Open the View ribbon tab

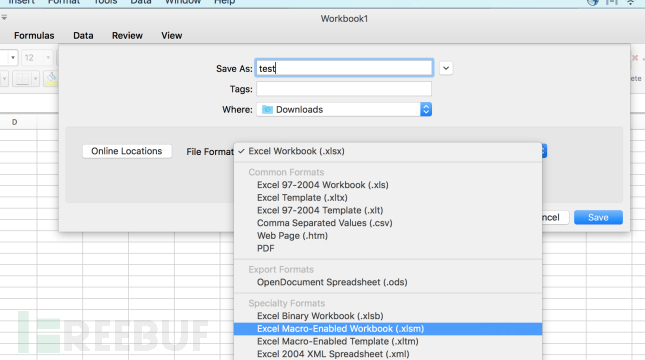[172, 36]
